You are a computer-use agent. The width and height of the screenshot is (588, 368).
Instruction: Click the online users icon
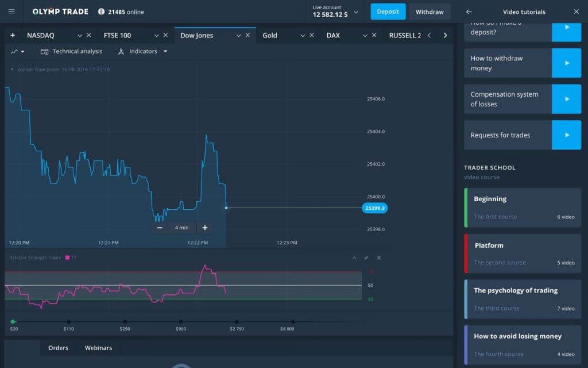101,11
